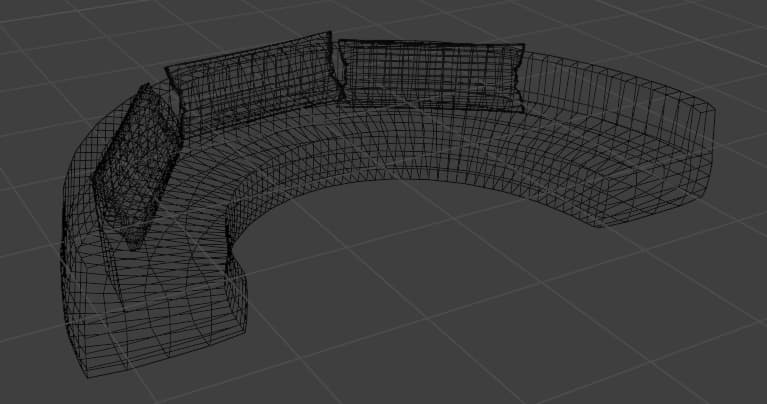Select the rightmost back pillow wireframe
767x404 pixels.
pyautogui.click(x=431, y=75)
